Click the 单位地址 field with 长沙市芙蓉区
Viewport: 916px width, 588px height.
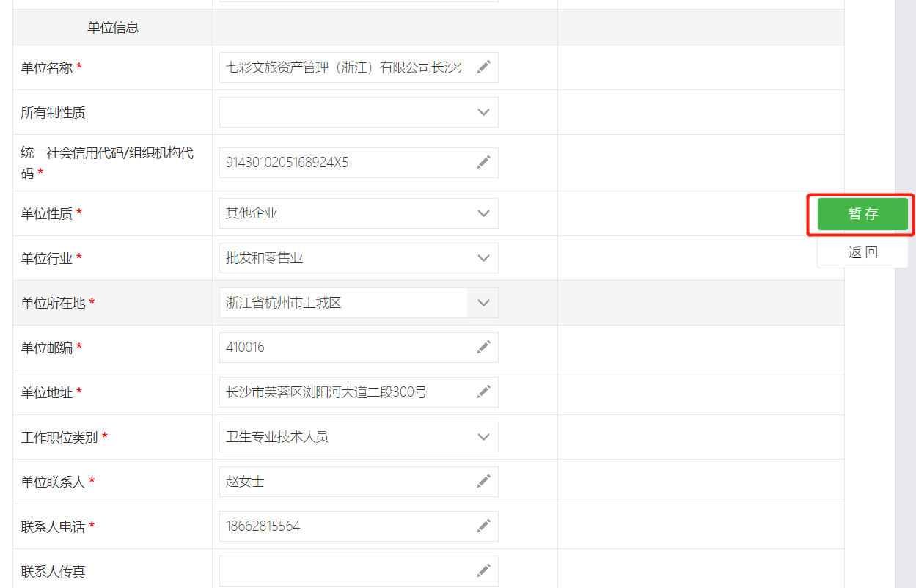(345, 392)
